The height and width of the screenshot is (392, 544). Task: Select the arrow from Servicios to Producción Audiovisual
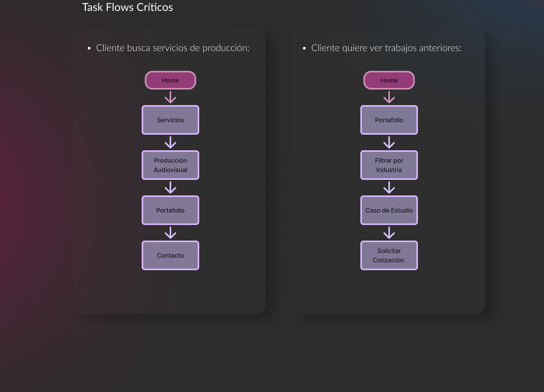[x=170, y=142]
